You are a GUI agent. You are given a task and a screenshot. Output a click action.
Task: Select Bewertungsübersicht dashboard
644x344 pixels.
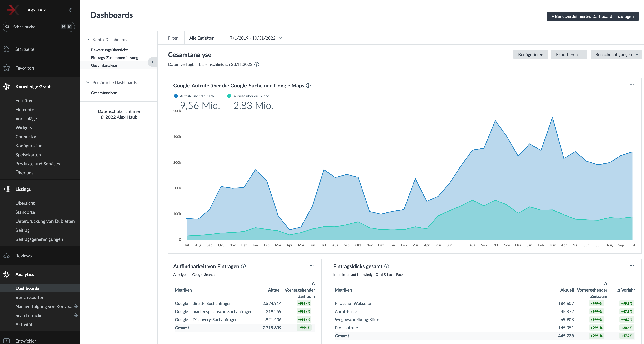pyautogui.click(x=109, y=50)
